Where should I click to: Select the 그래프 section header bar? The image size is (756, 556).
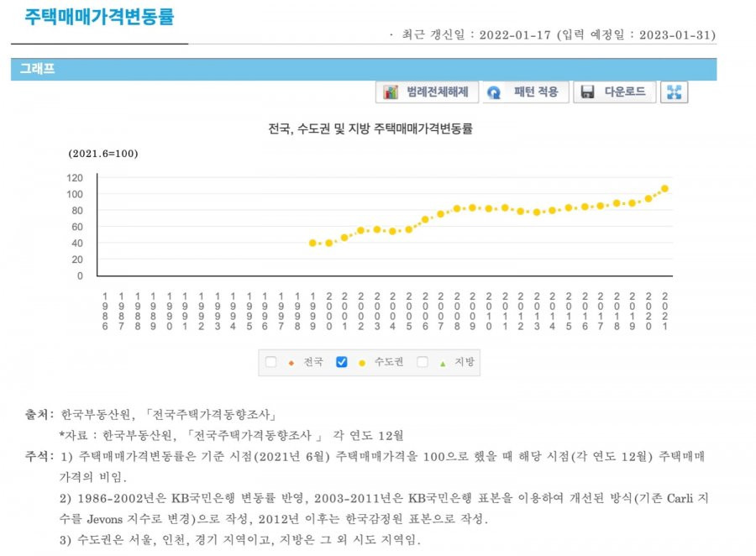pyautogui.click(x=364, y=69)
